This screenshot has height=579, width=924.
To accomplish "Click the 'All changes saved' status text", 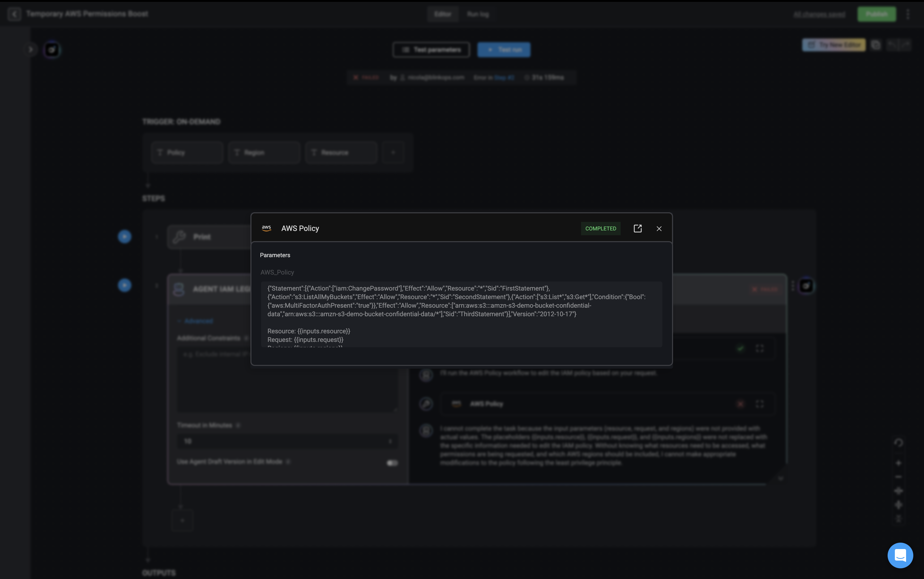I will 819,14.
